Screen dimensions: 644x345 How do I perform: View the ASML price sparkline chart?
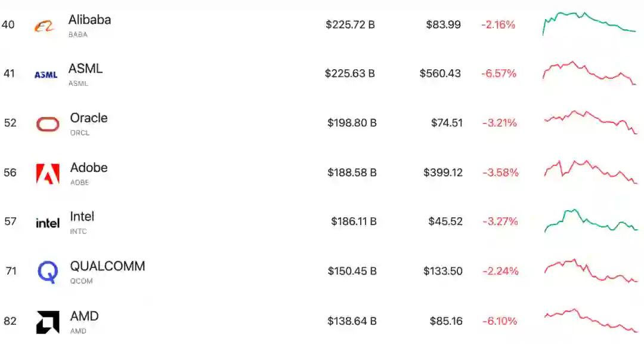tap(589, 73)
